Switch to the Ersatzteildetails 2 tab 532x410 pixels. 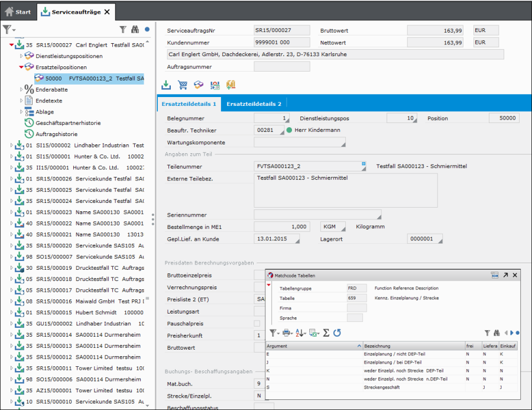pos(254,104)
